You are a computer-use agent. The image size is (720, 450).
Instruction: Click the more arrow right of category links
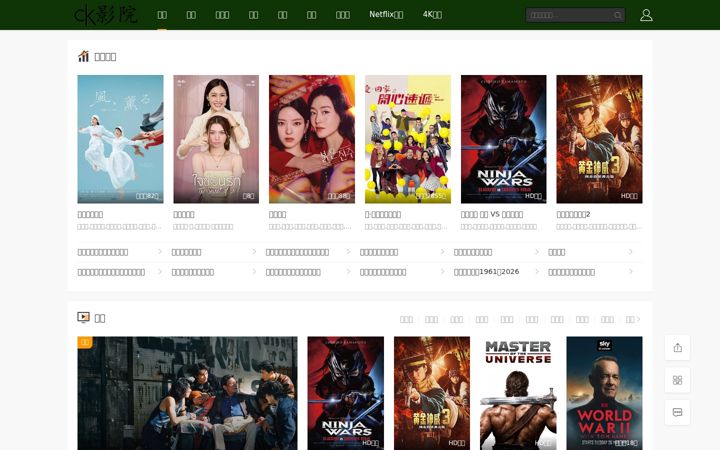pos(633,319)
